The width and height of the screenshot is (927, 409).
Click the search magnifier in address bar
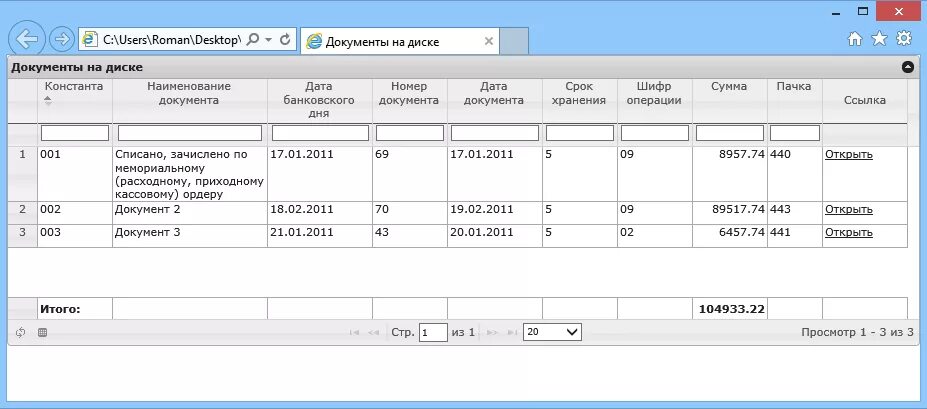(x=252, y=40)
